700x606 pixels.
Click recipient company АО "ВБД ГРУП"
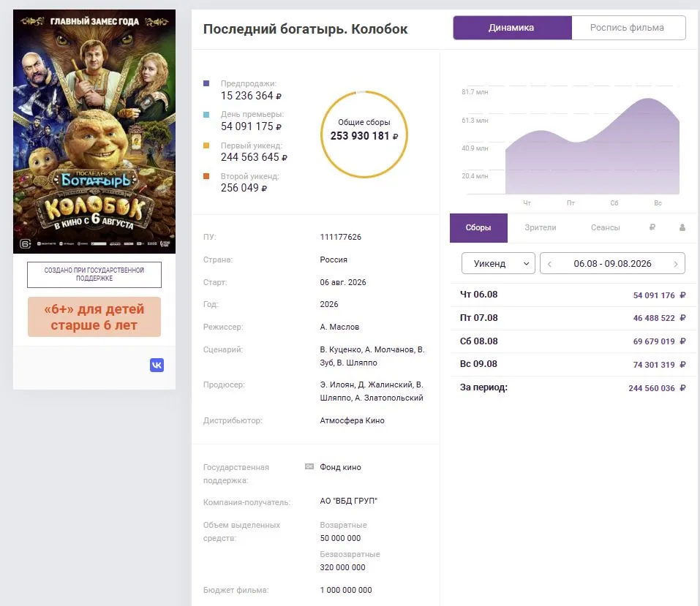coord(349,501)
